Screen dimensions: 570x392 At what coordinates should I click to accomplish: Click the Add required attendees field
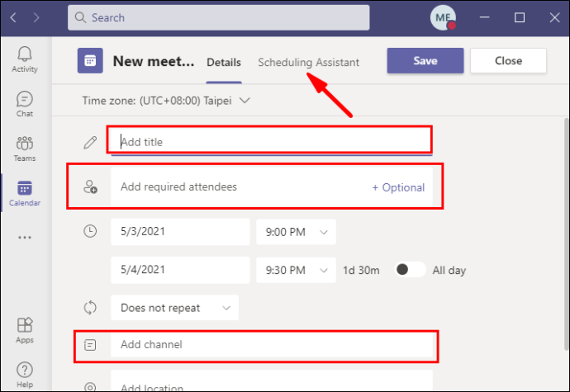click(x=272, y=187)
